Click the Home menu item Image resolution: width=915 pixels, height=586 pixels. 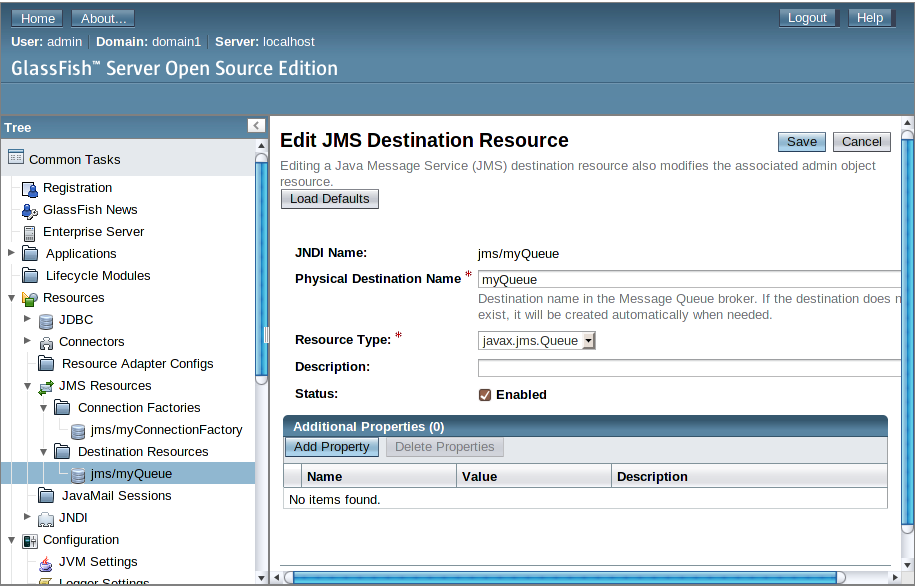[36, 17]
